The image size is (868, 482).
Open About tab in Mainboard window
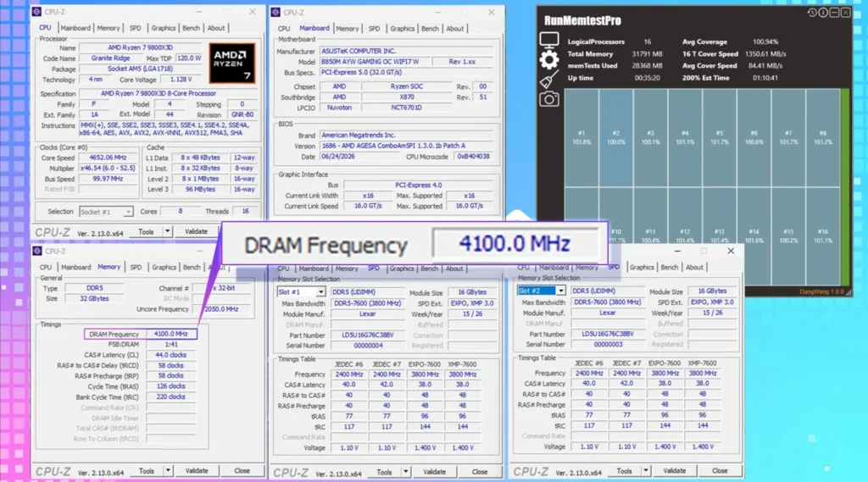point(455,28)
